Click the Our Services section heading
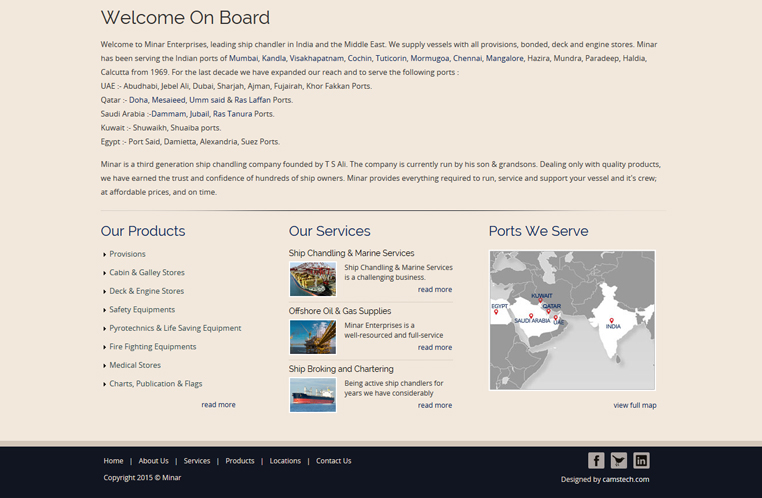The height and width of the screenshot is (498, 762). coord(329,231)
